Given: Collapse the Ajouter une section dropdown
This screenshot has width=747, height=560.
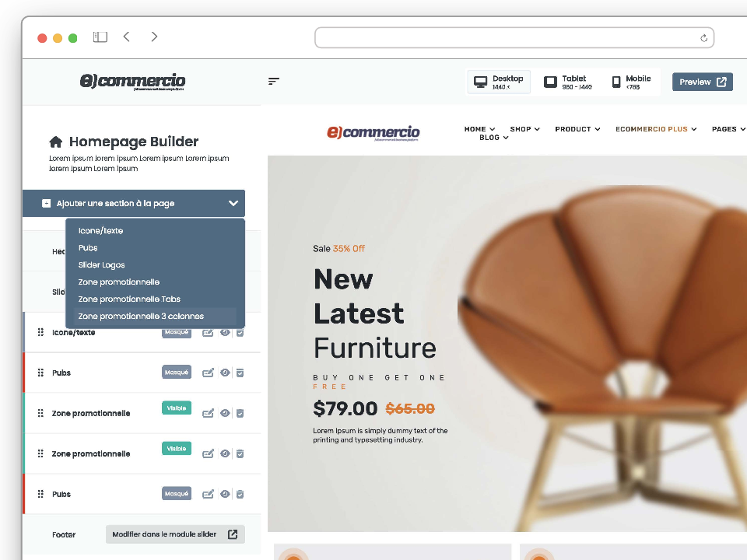Looking at the screenshot, I should pyautogui.click(x=233, y=203).
